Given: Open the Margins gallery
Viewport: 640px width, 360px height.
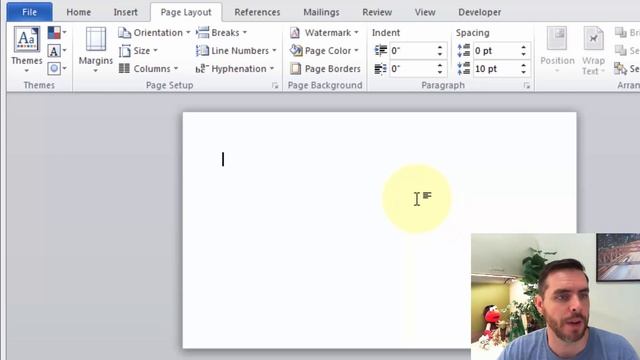Looking at the screenshot, I should coord(96,50).
